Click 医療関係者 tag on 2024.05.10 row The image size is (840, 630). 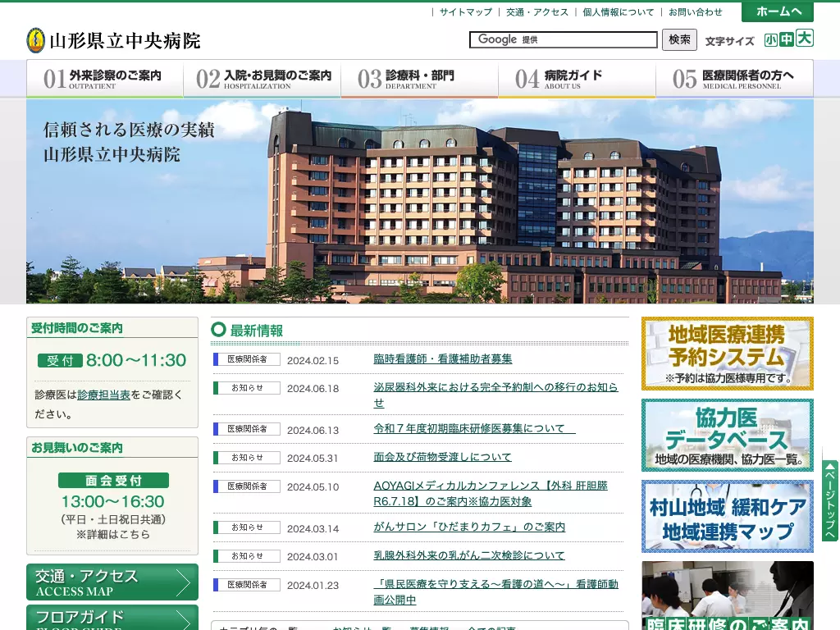tap(246, 486)
